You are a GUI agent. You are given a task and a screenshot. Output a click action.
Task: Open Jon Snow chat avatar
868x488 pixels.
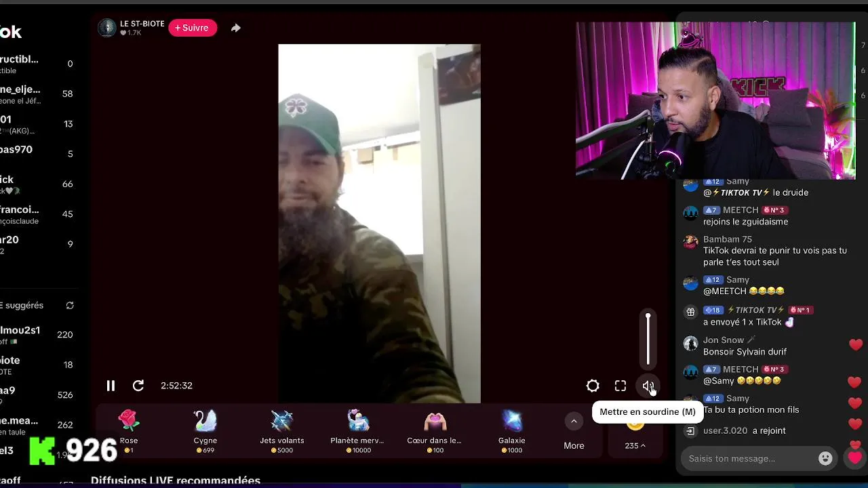click(690, 344)
